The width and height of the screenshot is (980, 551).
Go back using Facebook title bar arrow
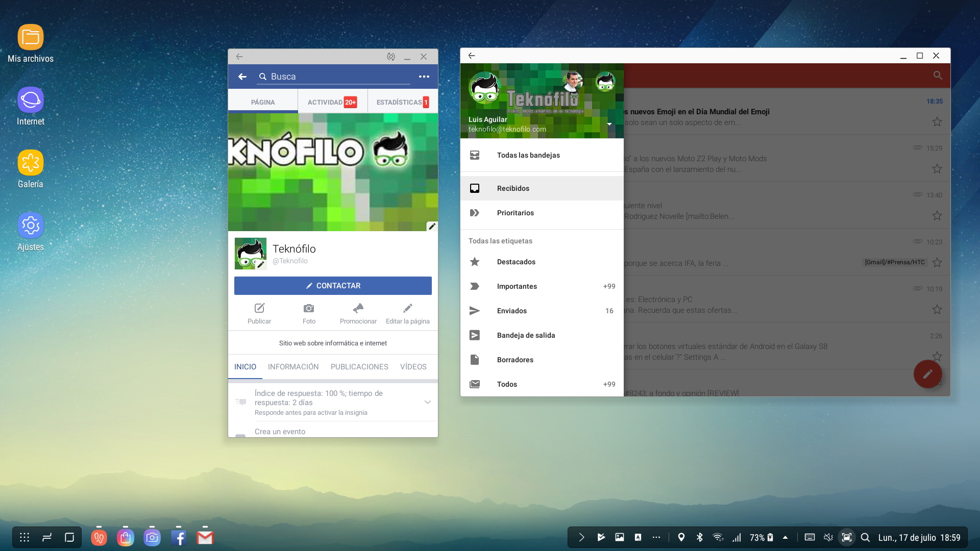239,57
